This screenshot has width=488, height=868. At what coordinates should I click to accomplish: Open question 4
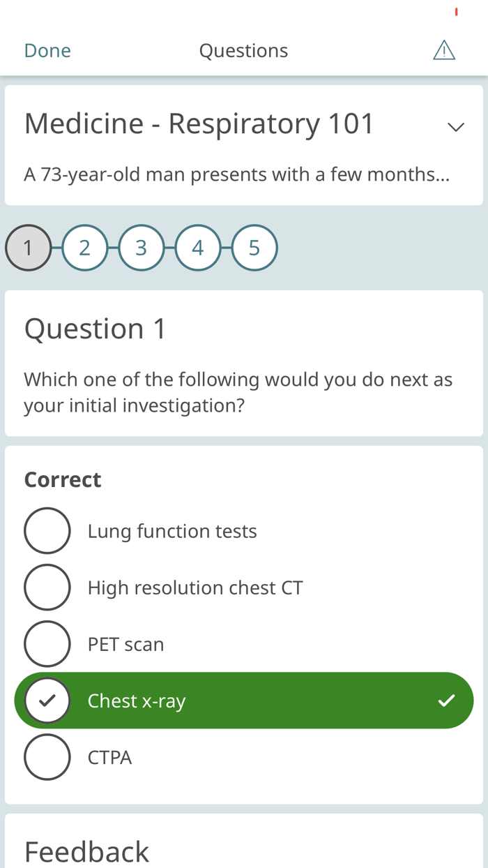point(198,247)
